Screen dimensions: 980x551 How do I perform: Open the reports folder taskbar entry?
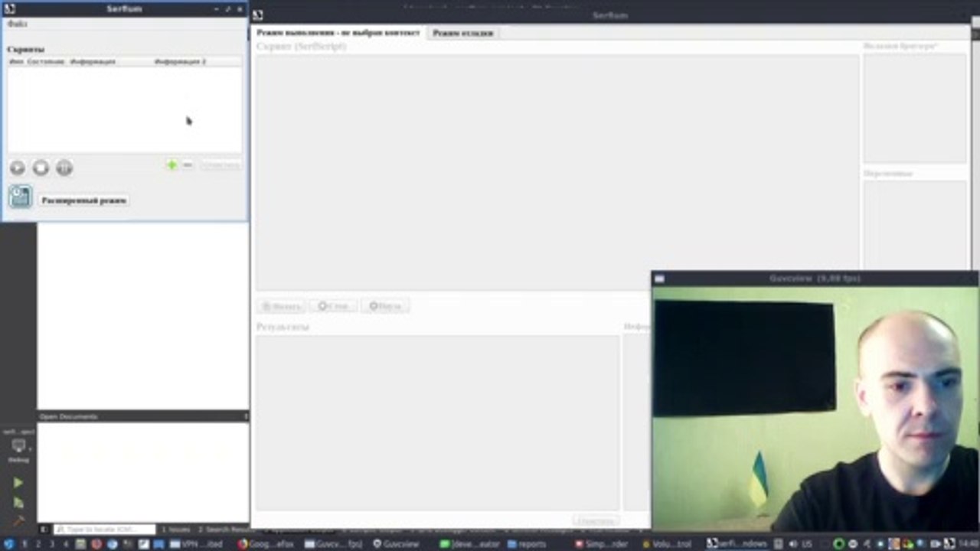coord(527,544)
